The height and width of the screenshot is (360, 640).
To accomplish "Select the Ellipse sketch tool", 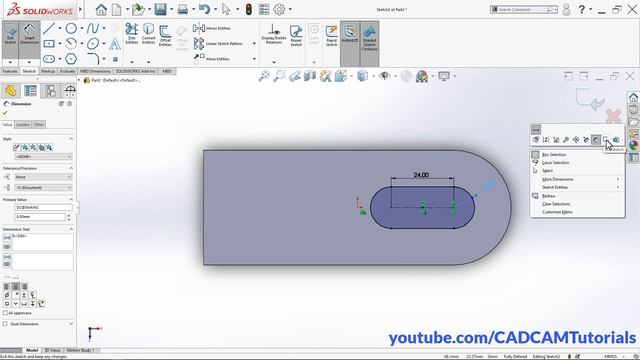I will coord(93,43).
